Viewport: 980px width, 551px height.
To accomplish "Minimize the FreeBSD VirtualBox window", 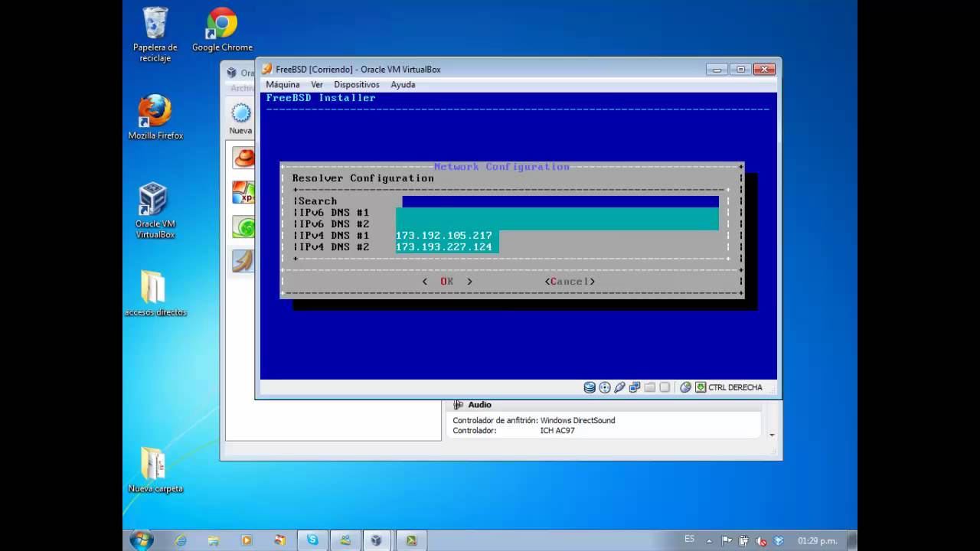I will click(x=717, y=70).
